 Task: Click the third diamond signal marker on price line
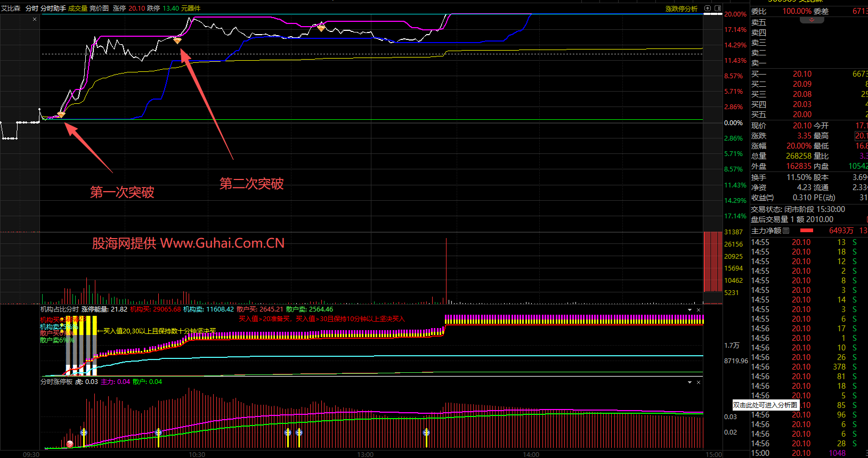(321, 28)
